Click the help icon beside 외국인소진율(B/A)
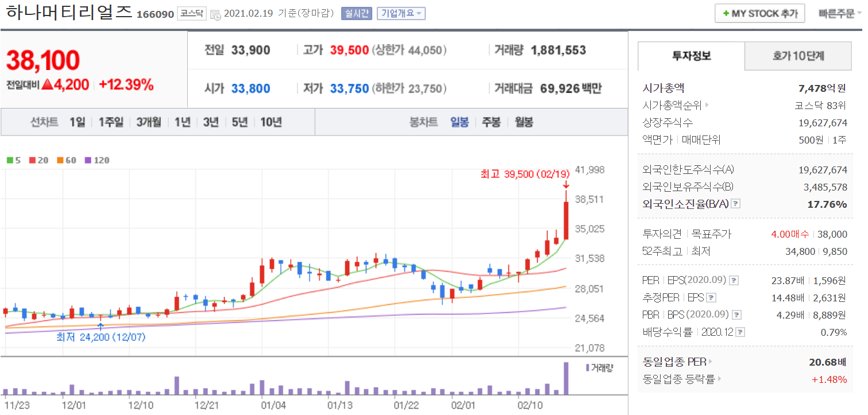The height and width of the screenshot is (415, 868). tap(736, 204)
